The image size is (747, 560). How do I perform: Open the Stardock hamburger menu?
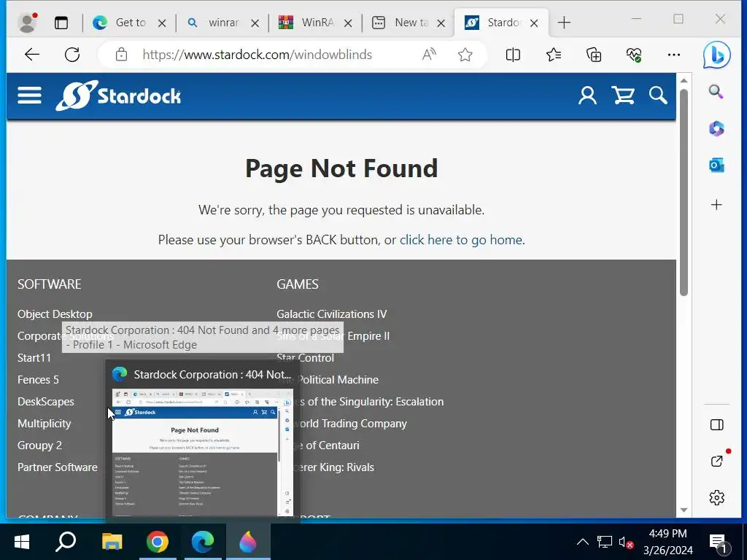(x=29, y=96)
